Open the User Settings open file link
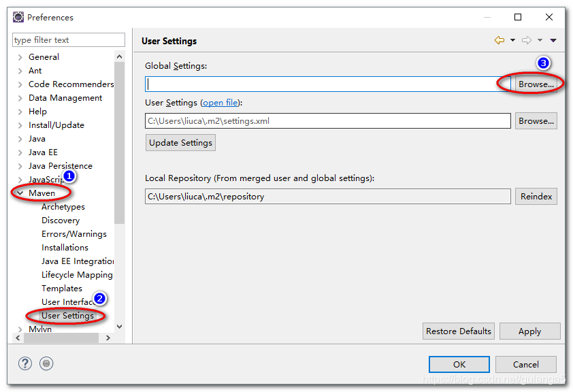 point(220,103)
